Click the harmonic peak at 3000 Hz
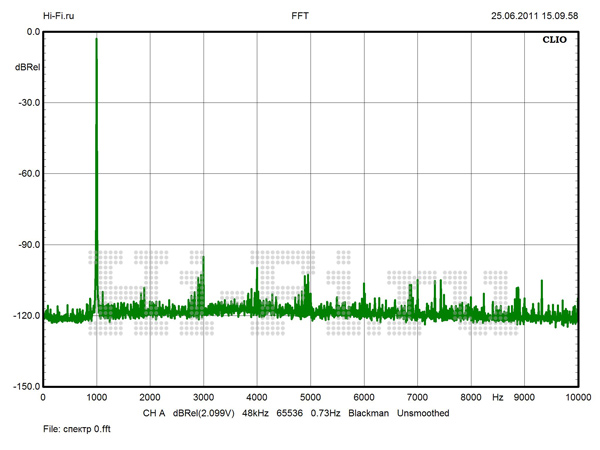 [204, 258]
